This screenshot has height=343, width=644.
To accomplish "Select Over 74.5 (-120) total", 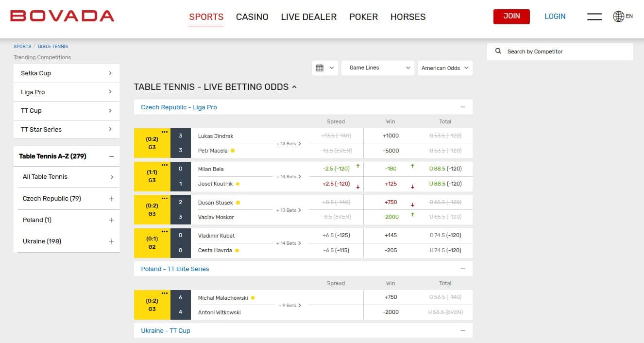I will (445, 236).
